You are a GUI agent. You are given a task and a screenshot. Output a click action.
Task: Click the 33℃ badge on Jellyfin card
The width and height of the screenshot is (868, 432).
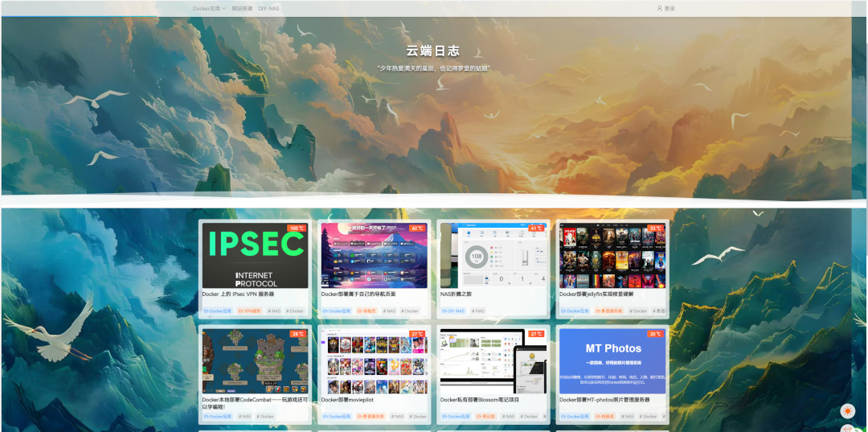click(x=656, y=228)
